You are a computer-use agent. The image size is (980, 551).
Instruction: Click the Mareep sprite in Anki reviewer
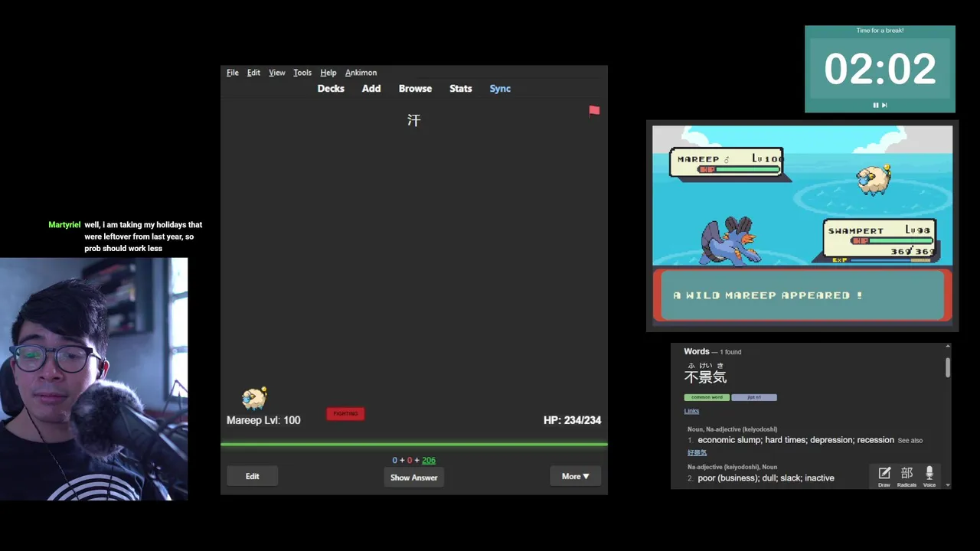(x=254, y=398)
